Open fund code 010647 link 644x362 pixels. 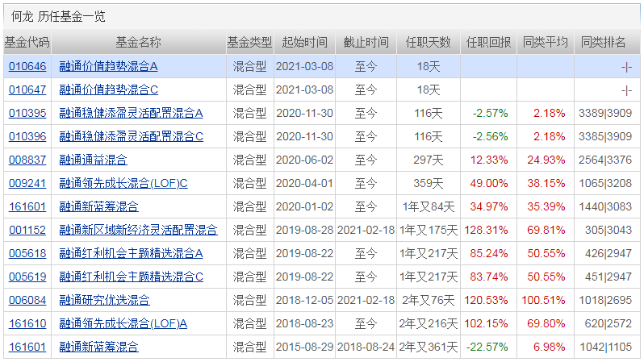pyautogui.click(x=27, y=89)
